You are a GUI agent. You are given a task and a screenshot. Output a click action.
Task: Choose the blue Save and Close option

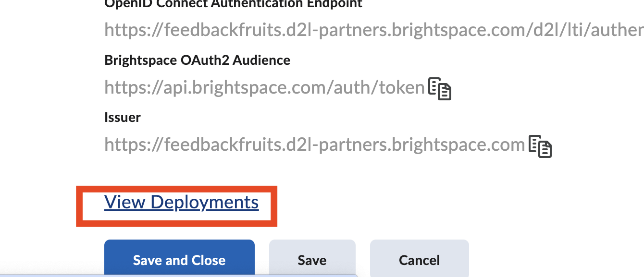pos(179,260)
